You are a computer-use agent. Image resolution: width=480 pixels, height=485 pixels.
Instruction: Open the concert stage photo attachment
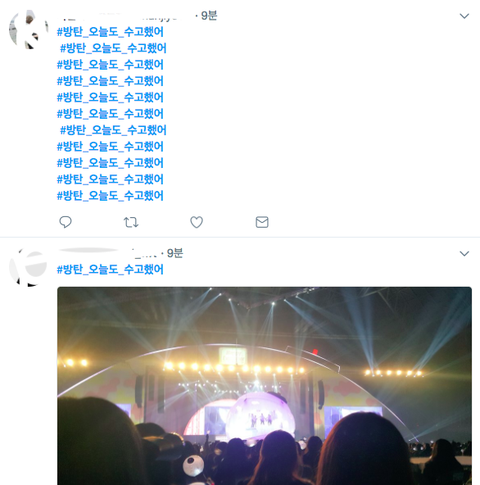pos(264,386)
